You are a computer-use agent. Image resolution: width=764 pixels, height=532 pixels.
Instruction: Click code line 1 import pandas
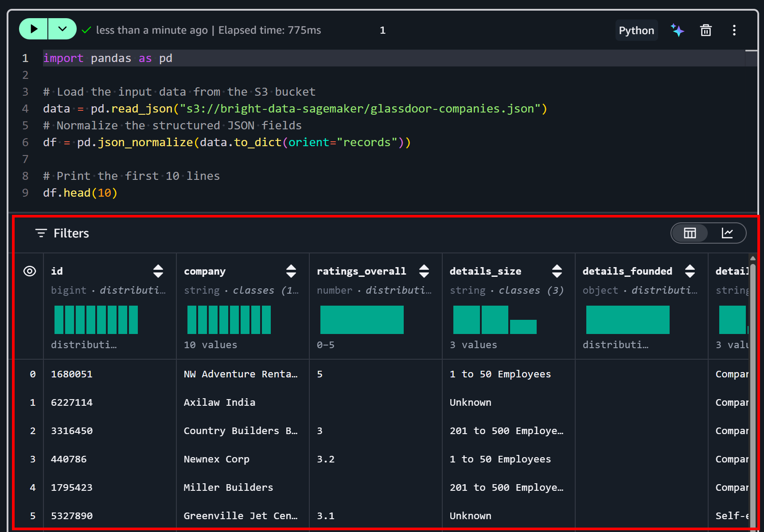108,58
